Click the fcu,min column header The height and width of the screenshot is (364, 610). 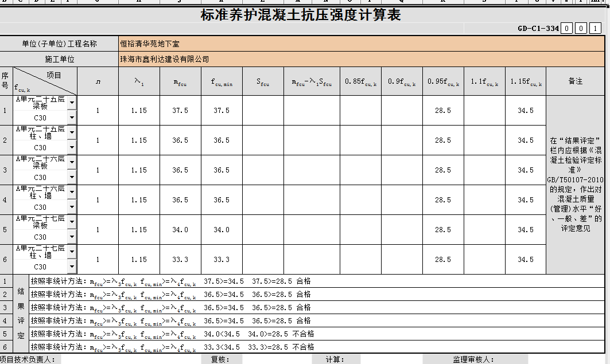click(222, 81)
